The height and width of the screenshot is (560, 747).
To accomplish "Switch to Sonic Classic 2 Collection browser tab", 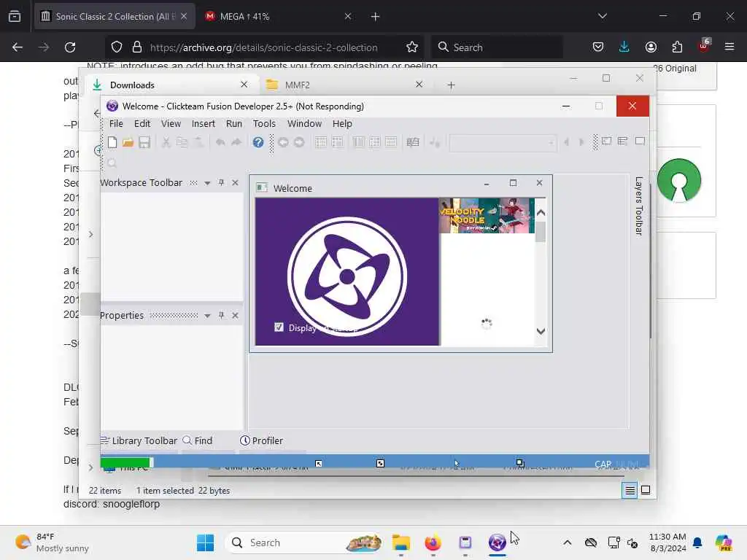I will tap(115, 16).
